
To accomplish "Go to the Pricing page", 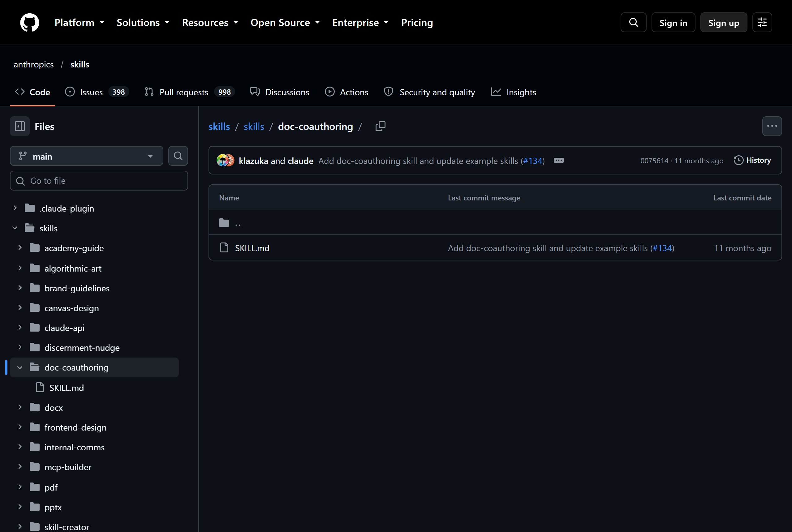I will pos(417,22).
